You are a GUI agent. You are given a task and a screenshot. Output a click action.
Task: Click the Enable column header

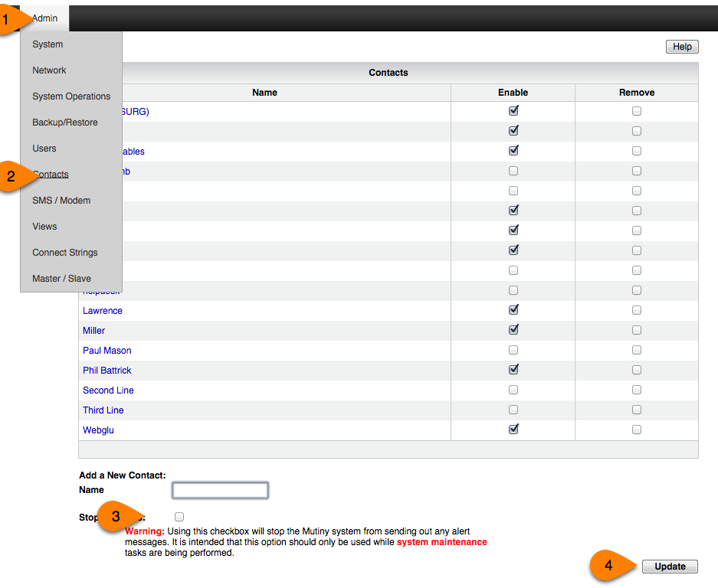point(513,93)
